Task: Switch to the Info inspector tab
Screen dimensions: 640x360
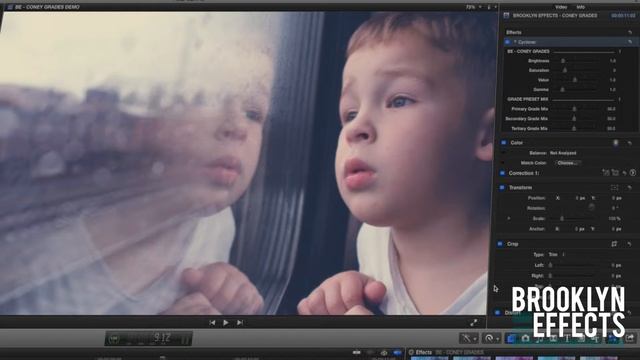Action: point(580,7)
